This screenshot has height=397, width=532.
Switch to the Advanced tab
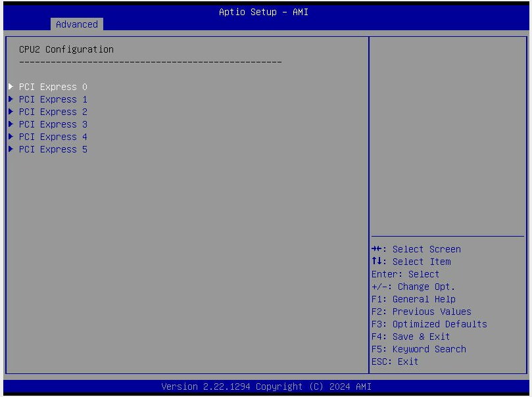[77, 24]
